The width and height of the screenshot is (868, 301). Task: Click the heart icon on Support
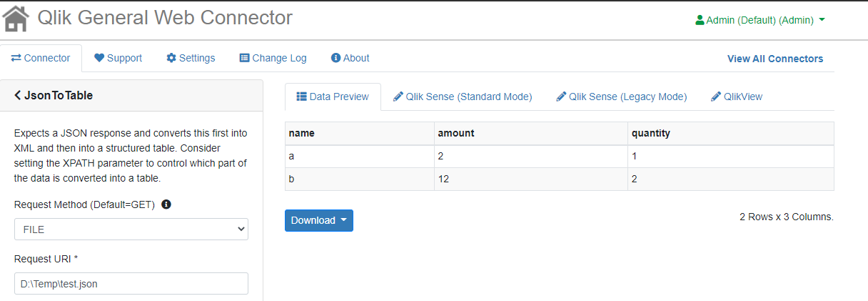pos(99,58)
